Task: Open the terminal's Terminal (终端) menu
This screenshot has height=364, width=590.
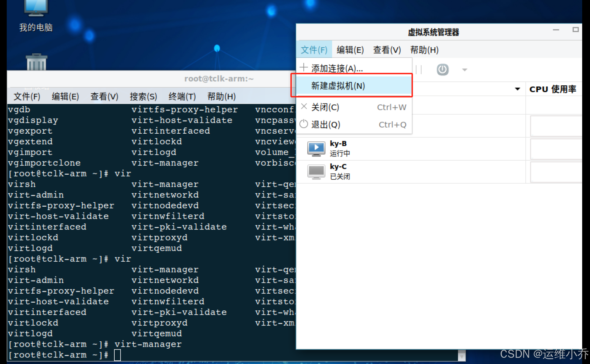Action: coord(182,96)
